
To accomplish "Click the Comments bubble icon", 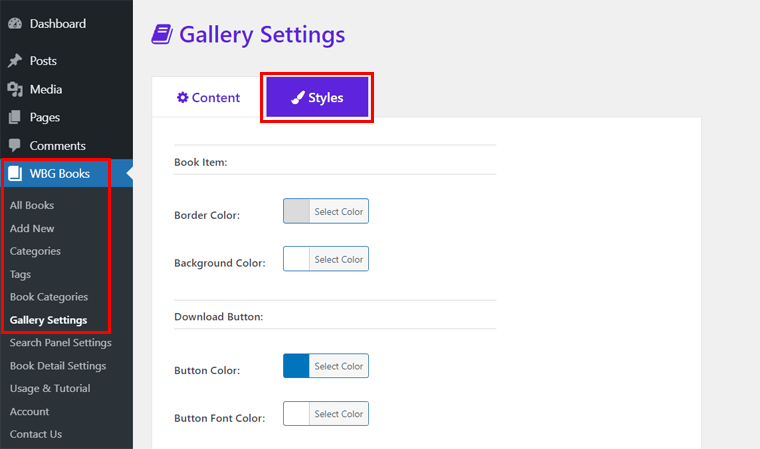I will pyautogui.click(x=15, y=145).
